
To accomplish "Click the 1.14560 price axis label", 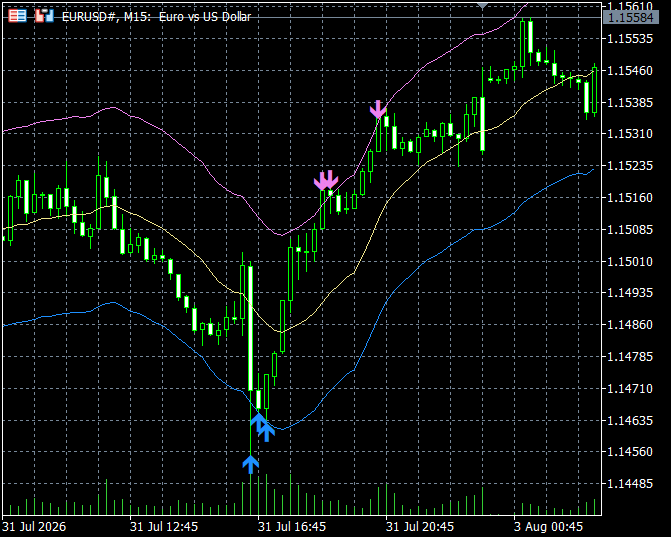I will click(630, 452).
